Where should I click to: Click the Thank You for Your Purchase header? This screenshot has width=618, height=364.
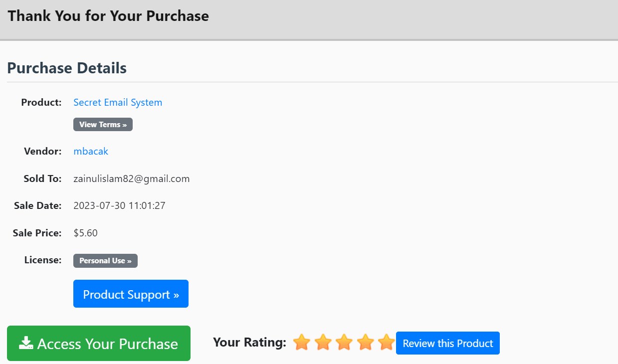coord(108,16)
